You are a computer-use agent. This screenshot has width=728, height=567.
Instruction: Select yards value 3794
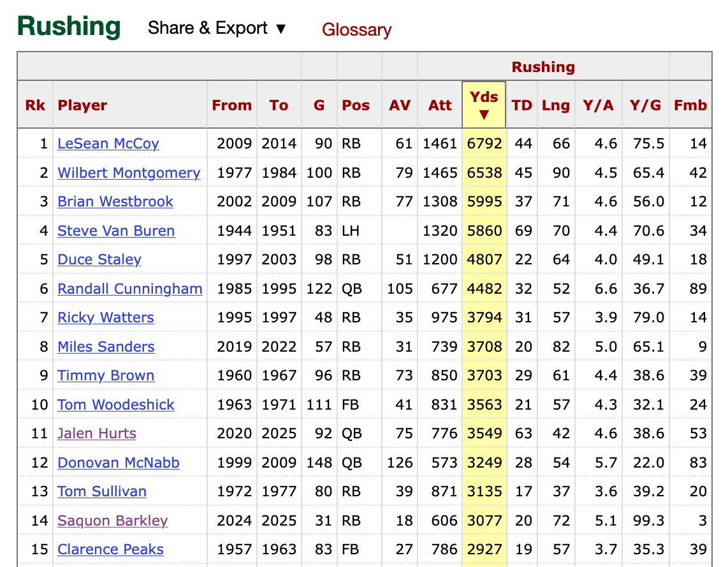point(484,317)
